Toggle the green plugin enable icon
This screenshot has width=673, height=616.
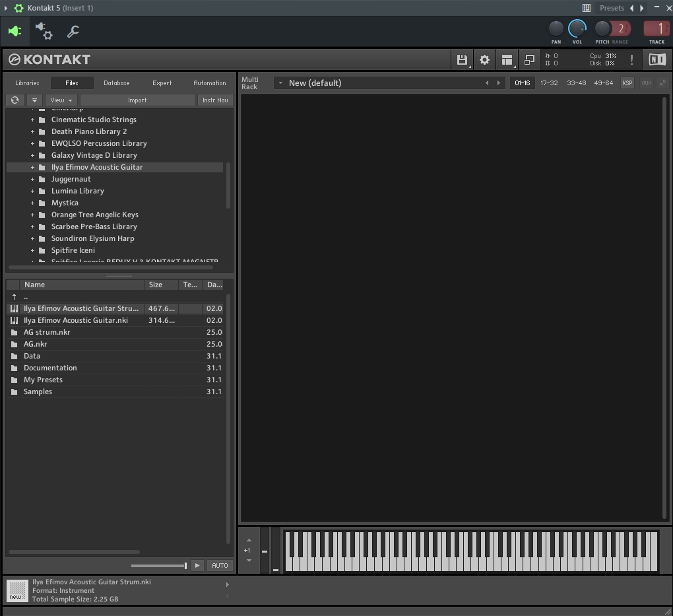(x=15, y=31)
